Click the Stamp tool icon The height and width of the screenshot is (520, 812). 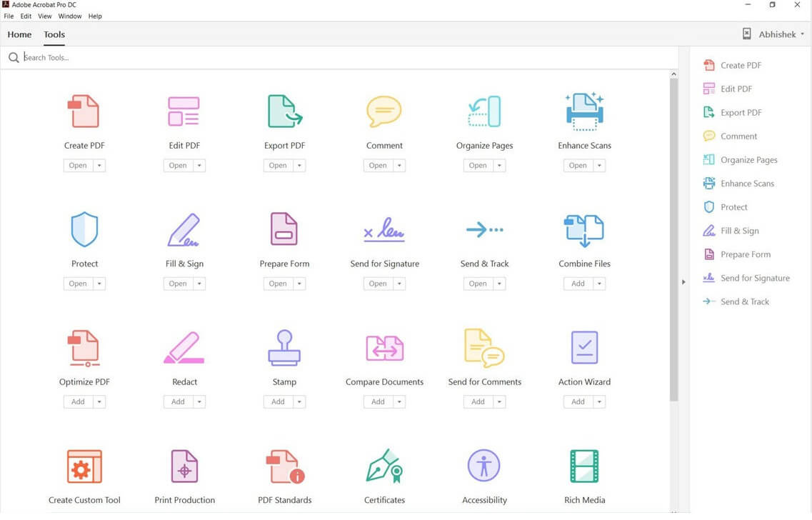[284, 348]
